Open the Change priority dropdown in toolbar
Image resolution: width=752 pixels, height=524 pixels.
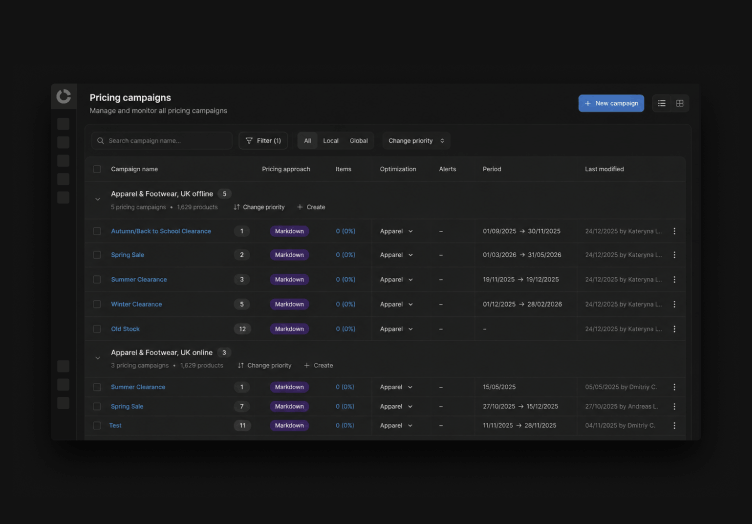pos(416,140)
